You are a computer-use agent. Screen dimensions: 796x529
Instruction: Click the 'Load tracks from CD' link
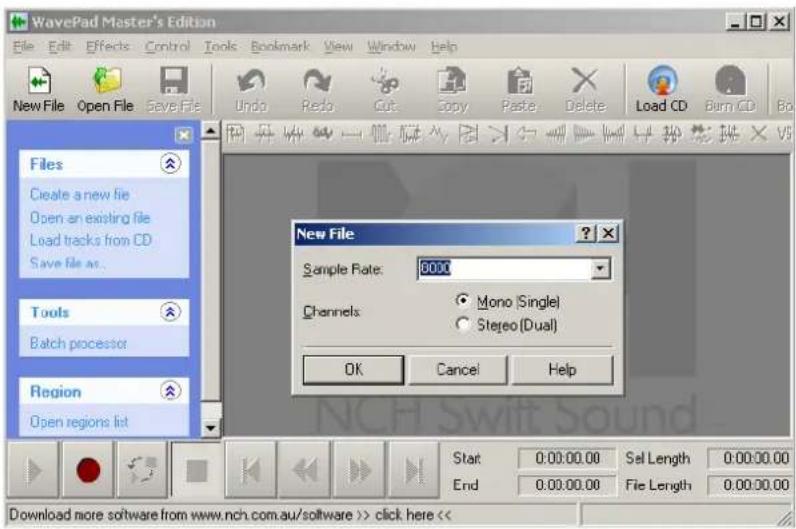tap(91, 240)
